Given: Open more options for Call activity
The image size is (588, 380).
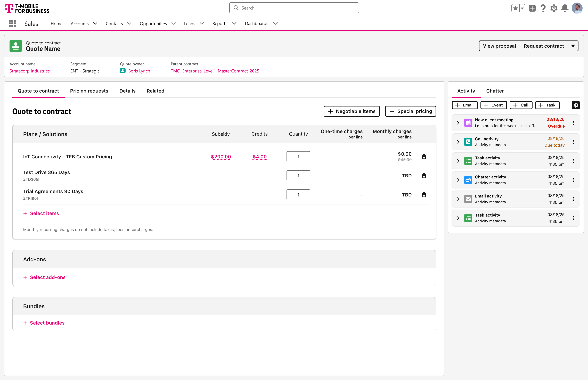Looking at the screenshot, I should tap(574, 142).
